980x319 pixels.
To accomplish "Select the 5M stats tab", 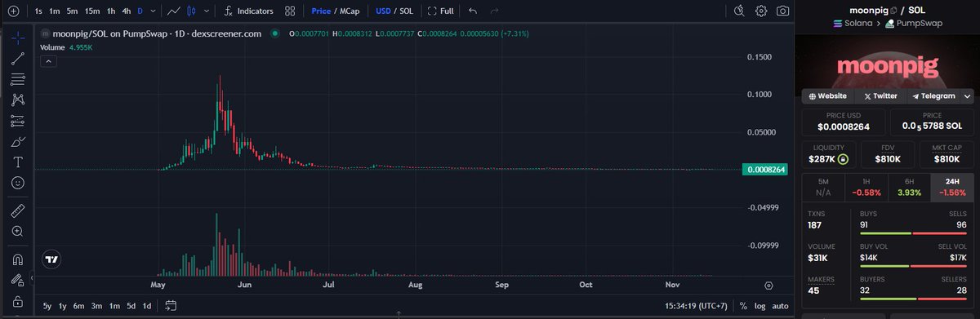I will pyautogui.click(x=823, y=187).
